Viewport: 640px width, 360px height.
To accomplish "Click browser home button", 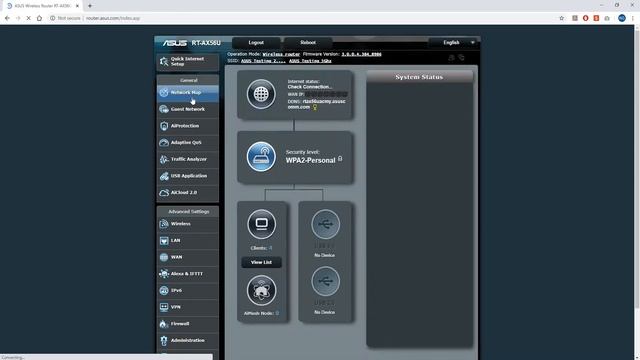I will pyautogui.click(x=39, y=18).
